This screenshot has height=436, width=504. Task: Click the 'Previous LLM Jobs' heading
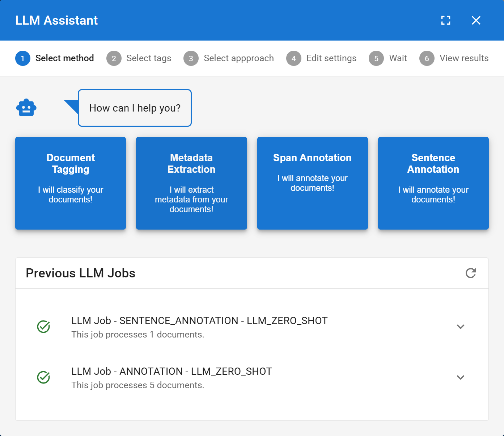click(81, 273)
